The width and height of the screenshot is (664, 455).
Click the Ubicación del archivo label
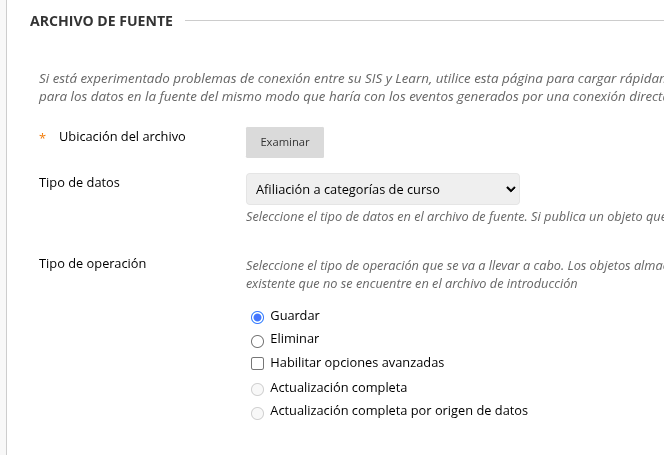tap(122, 136)
